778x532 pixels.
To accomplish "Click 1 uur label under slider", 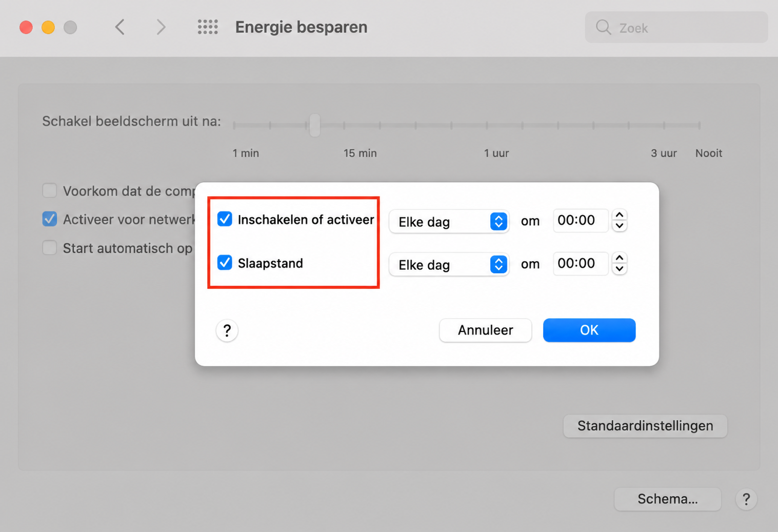I will pyautogui.click(x=496, y=153).
